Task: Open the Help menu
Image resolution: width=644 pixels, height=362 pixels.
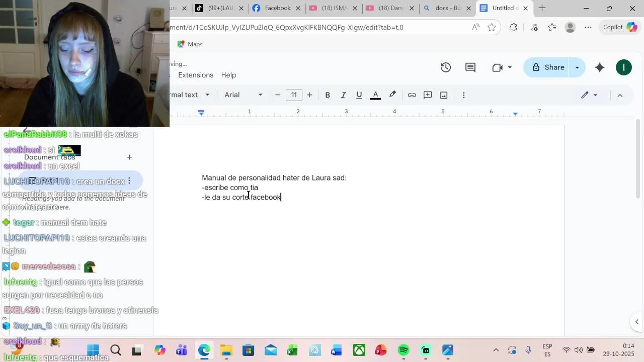Action: click(228, 75)
